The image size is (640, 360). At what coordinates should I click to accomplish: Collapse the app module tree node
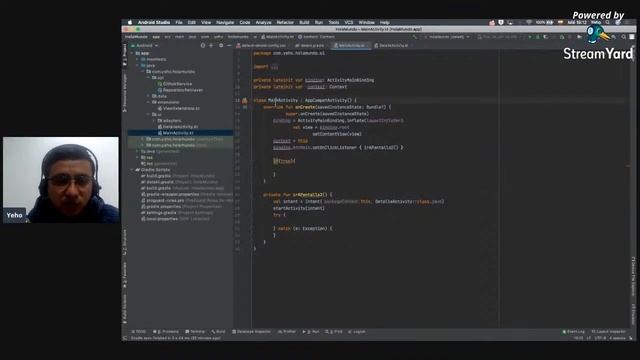132,53
